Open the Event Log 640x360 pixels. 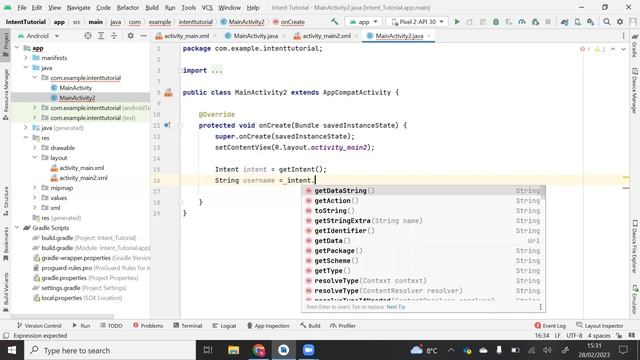click(x=550, y=326)
